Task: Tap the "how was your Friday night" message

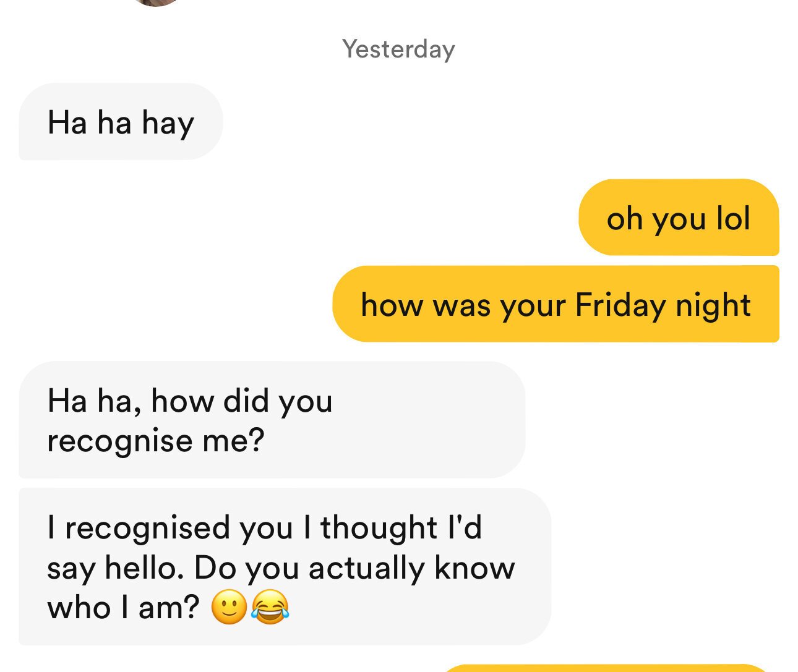Action: click(x=555, y=304)
